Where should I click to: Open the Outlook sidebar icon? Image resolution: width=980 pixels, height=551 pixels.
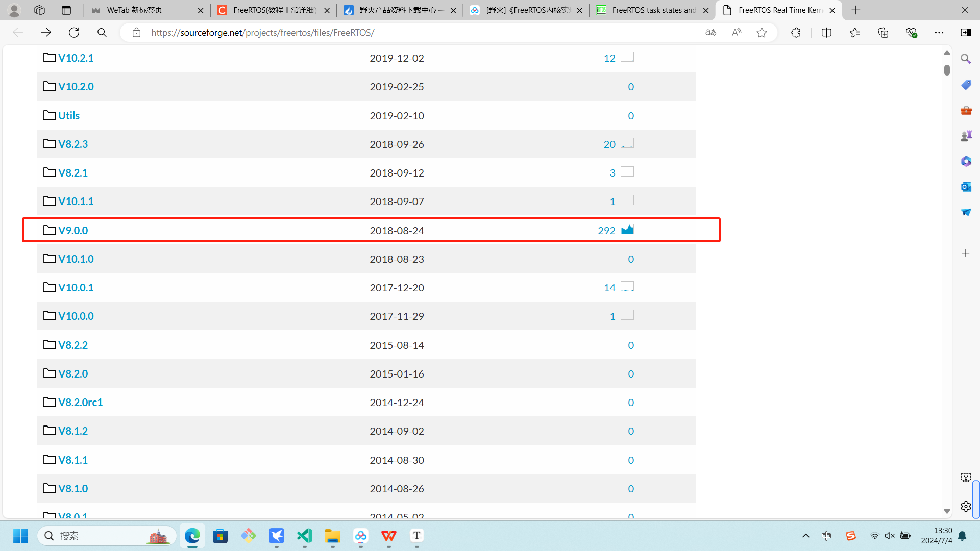tap(966, 187)
